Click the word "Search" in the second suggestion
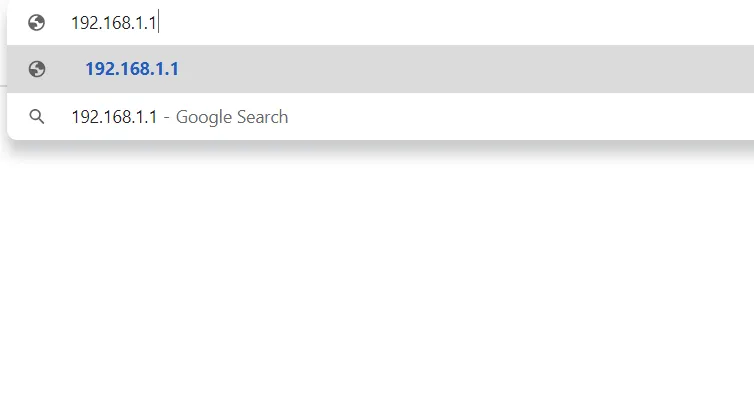The image size is (754, 418). click(263, 117)
